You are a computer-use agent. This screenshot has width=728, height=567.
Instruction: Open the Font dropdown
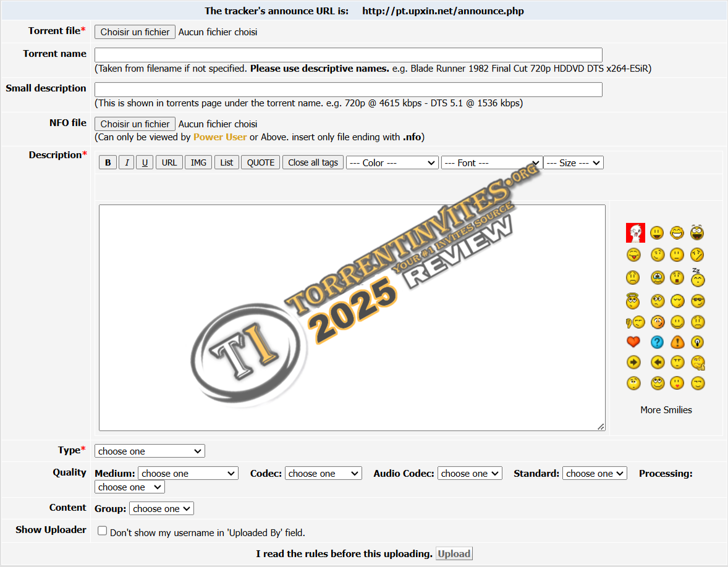click(x=492, y=163)
